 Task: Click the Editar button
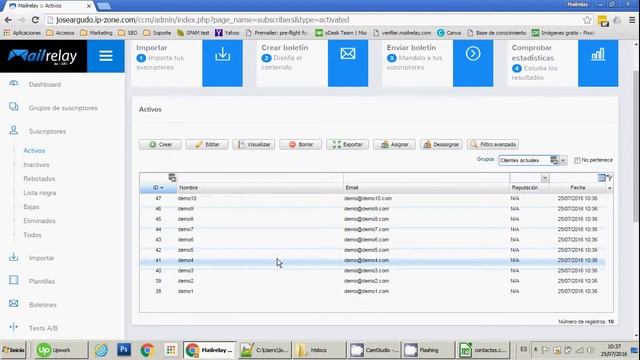(207, 144)
